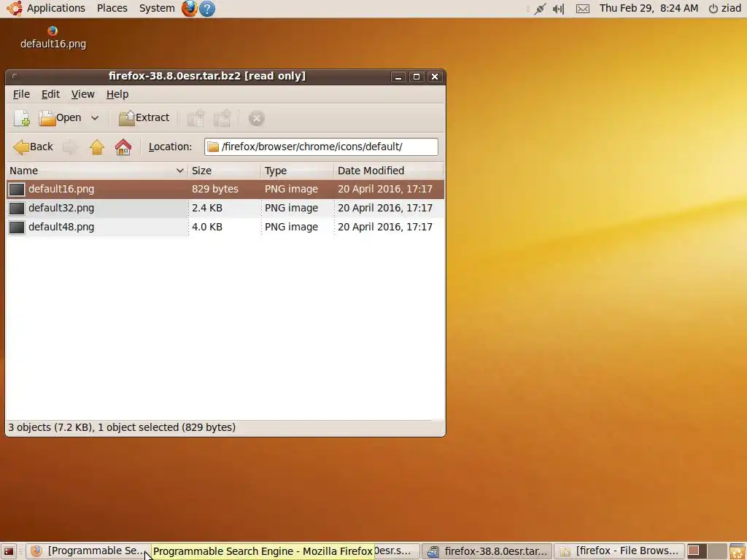Screen dimensions: 747x560
Task: Switch to firefox-38.8.0esr.tar taskbar window
Action: click(x=487, y=551)
